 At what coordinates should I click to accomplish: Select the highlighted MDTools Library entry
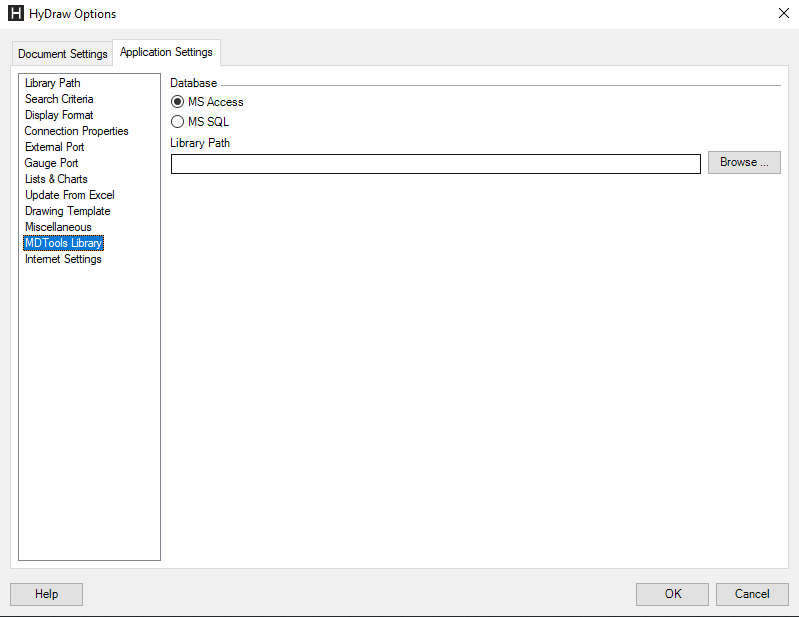tap(64, 243)
